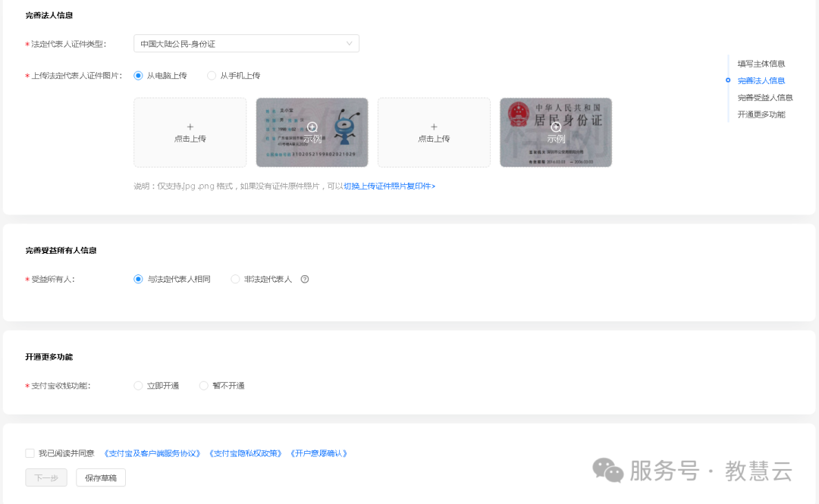Click the 保存草稿 button
Screen dimensions: 819x504
pos(101,478)
